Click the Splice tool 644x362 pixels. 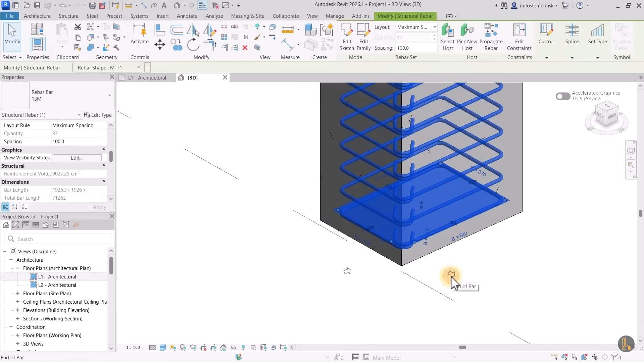(x=572, y=34)
